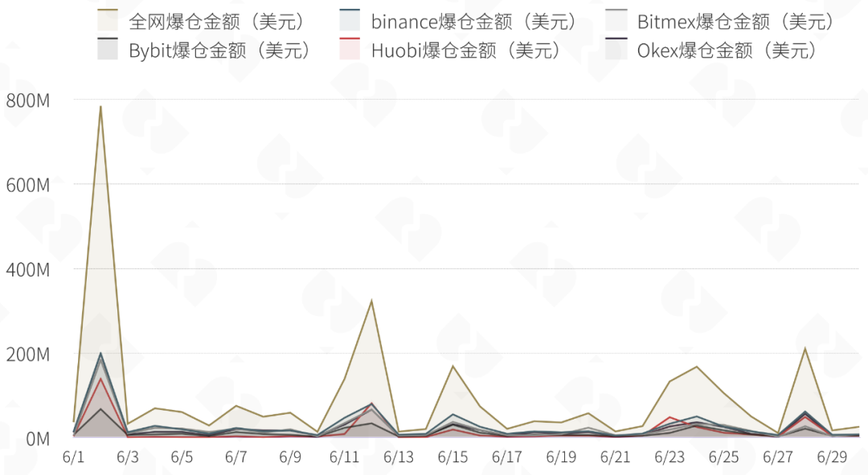Toggle the Okex爆仓金额 legend label
This screenshot has height=475, width=868.
727,51
